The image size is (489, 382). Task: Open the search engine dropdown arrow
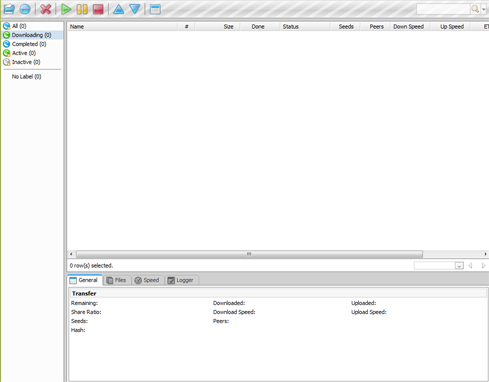(484, 9)
